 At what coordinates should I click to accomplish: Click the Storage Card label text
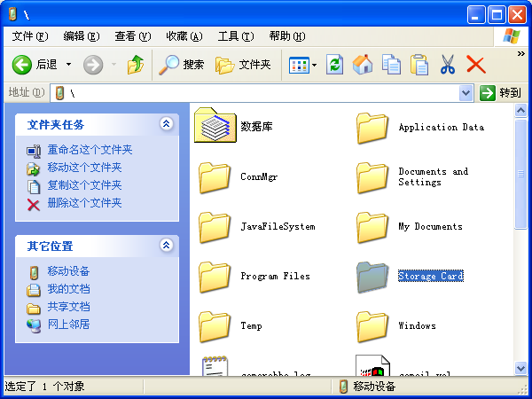click(x=431, y=276)
